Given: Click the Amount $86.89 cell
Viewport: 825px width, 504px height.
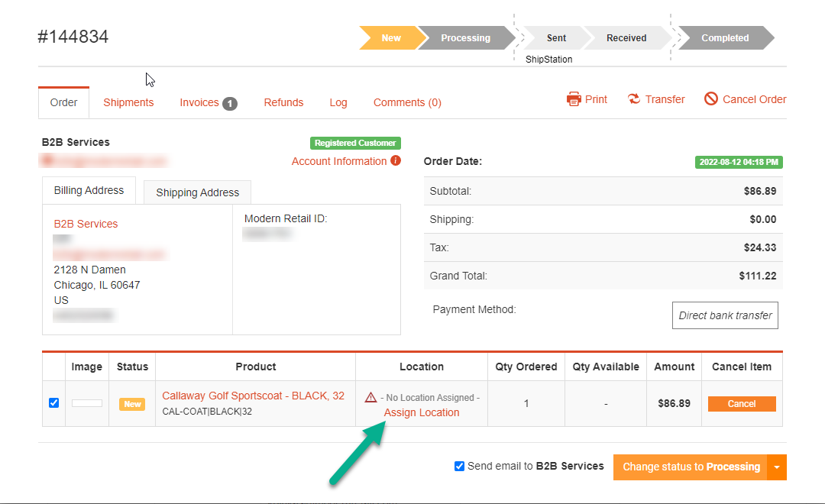Looking at the screenshot, I should pyautogui.click(x=674, y=403).
